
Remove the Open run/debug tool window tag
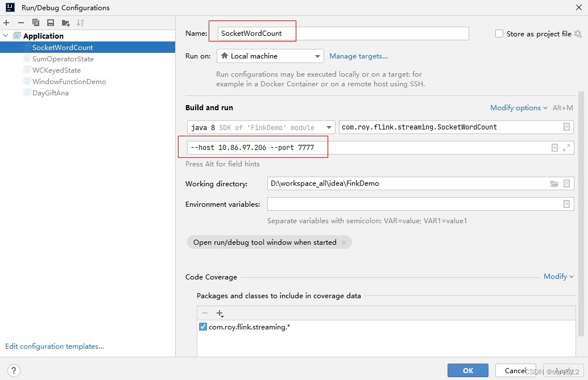click(x=344, y=242)
